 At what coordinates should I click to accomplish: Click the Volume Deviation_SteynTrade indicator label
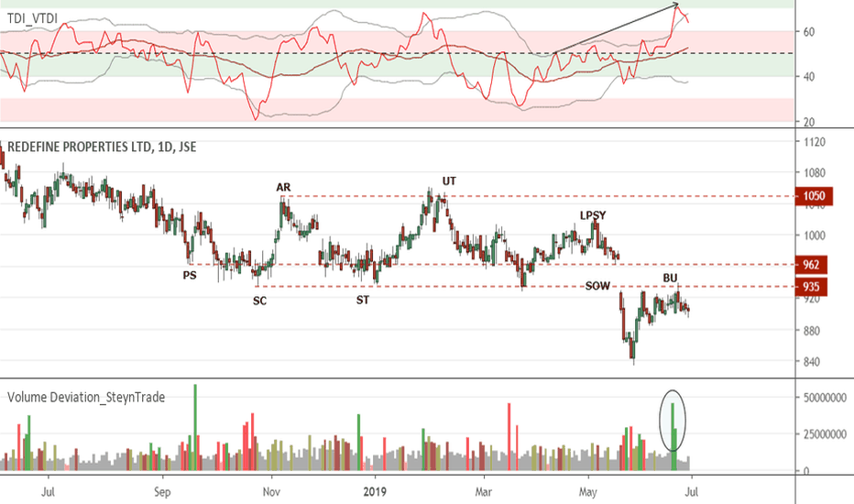click(86, 397)
